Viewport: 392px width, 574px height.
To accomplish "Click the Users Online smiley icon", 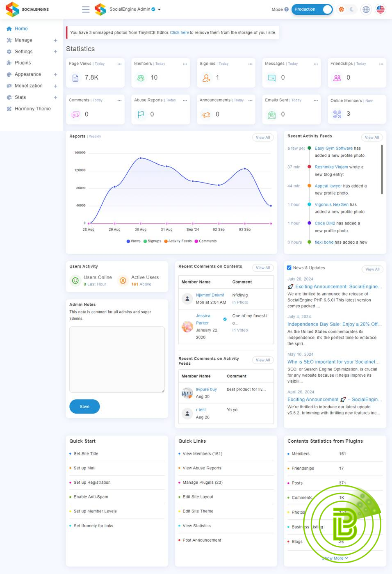I will pos(75,281).
